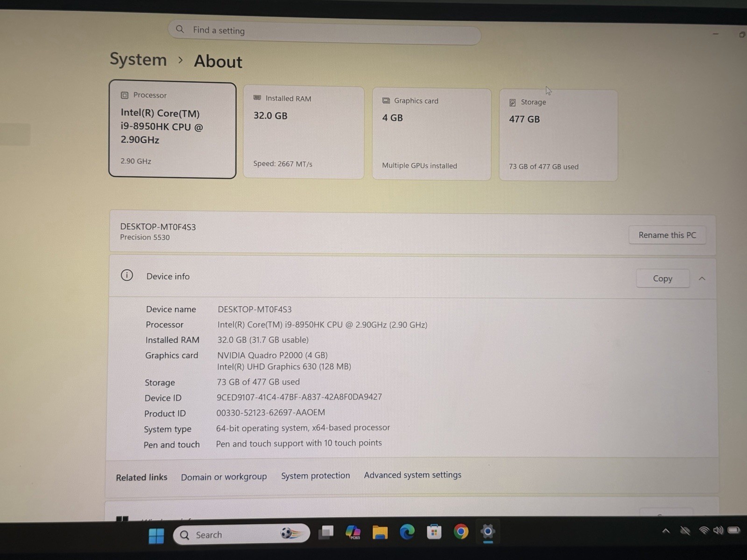Open Domain or workgroup link
This screenshot has width=747, height=560.
point(224,477)
